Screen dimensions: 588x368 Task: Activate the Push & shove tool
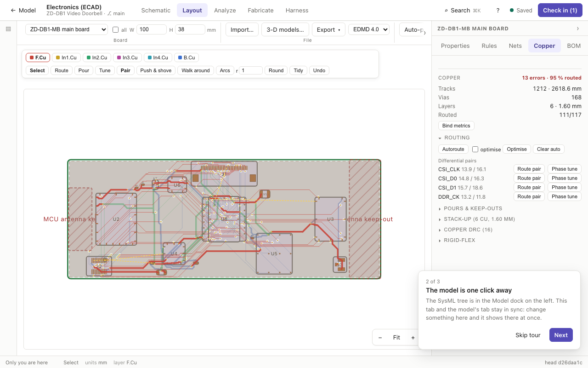pos(156,70)
